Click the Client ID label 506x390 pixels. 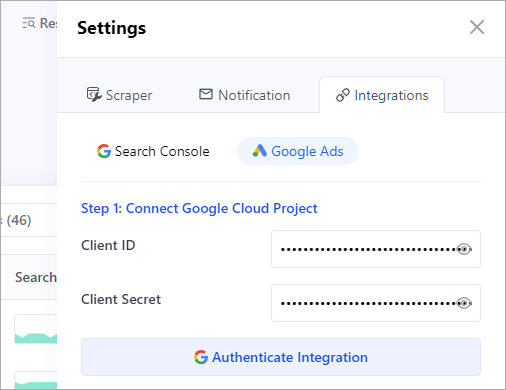pyautogui.click(x=108, y=245)
